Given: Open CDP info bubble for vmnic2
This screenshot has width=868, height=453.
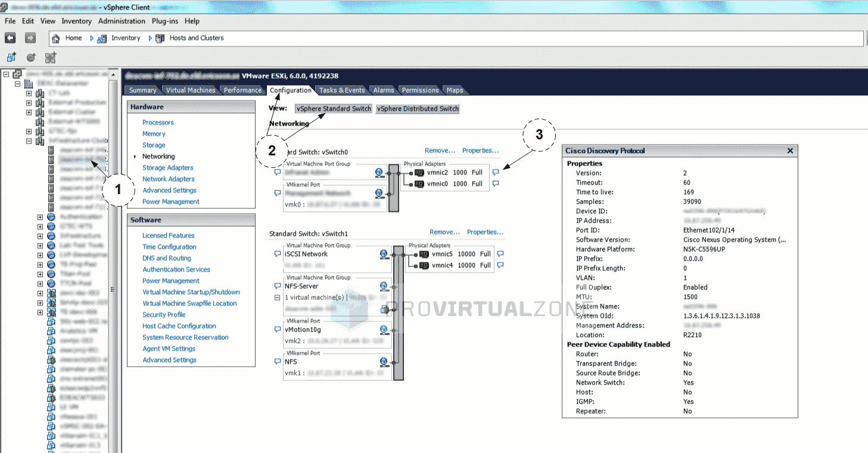Looking at the screenshot, I should click(496, 173).
